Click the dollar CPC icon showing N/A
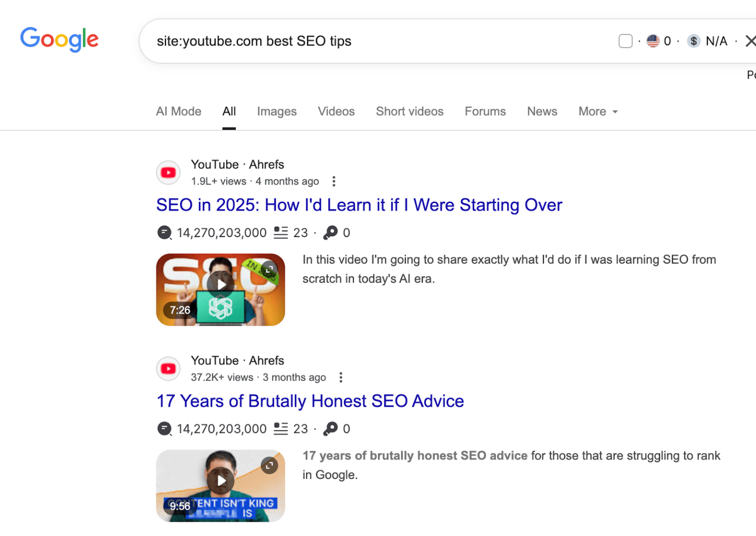This screenshot has width=756, height=536. coord(693,41)
